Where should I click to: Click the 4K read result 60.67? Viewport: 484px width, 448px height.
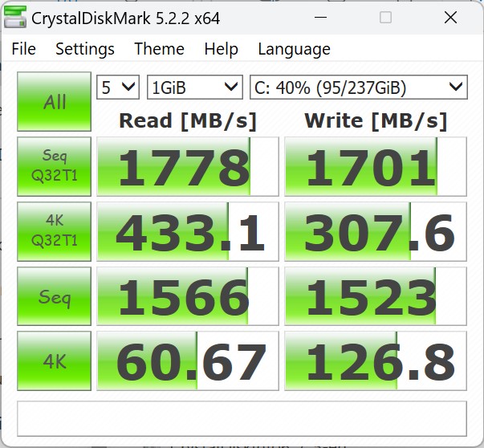(x=187, y=362)
